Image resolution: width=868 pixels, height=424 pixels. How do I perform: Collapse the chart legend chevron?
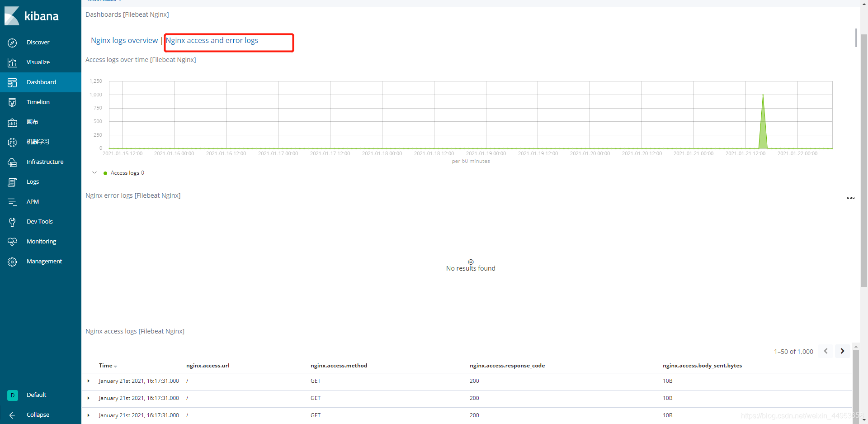point(94,172)
